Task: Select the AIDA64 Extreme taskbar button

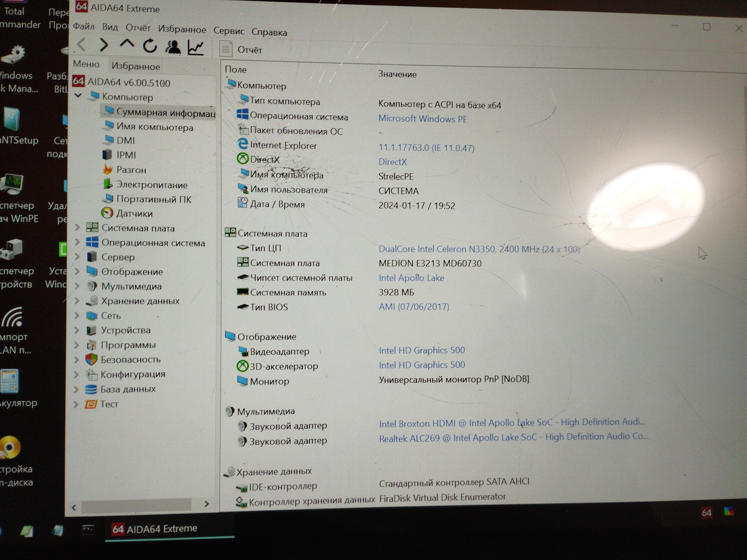Action: (170, 529)
